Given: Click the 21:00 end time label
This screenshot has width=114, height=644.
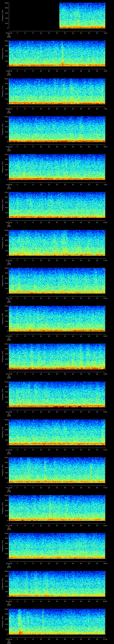Looking at the screenshot, I should (x=105, y=639).
